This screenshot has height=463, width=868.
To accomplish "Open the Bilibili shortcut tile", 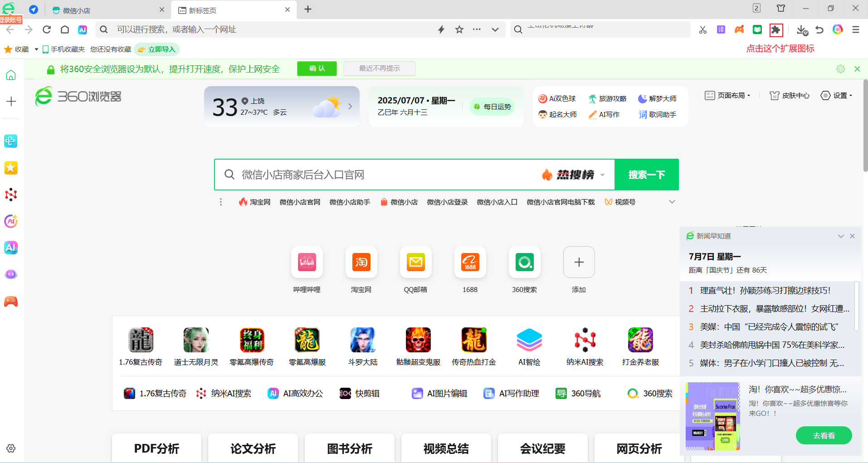I will tap(307, 262).
